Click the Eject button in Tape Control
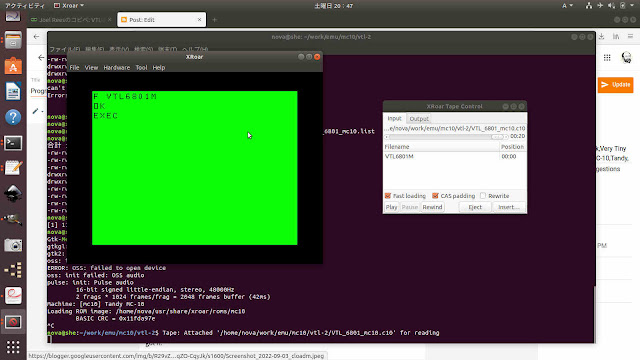The image size is (640, 360). pos(475,207)
